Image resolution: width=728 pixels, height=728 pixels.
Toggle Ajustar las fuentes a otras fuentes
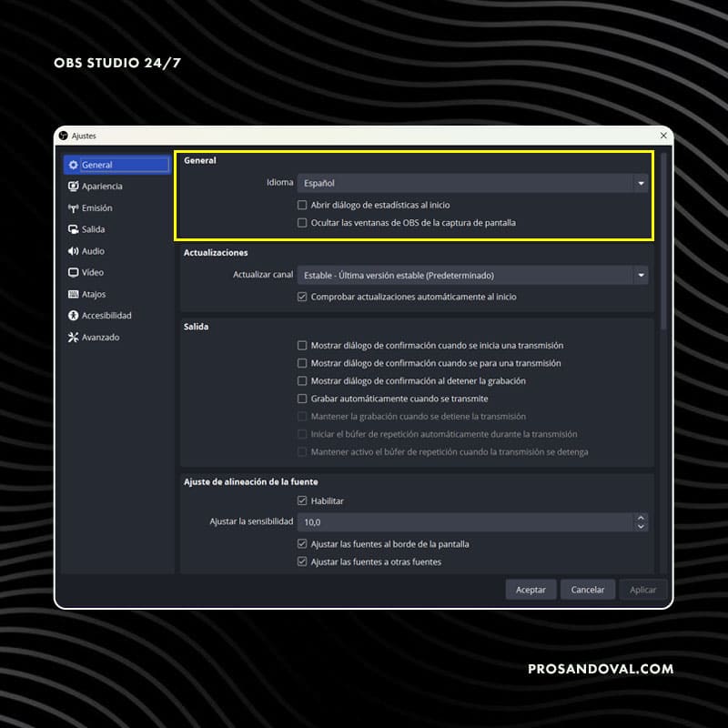(302, 561)
